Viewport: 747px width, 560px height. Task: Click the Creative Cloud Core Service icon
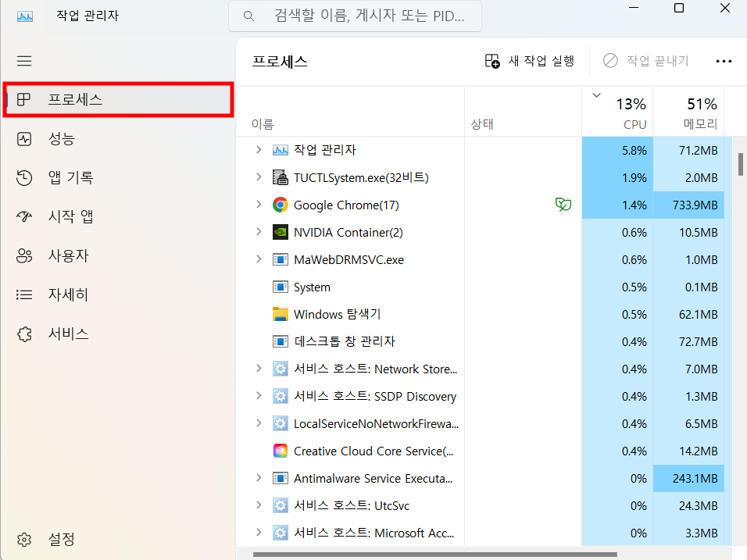(x=280, y=451)
